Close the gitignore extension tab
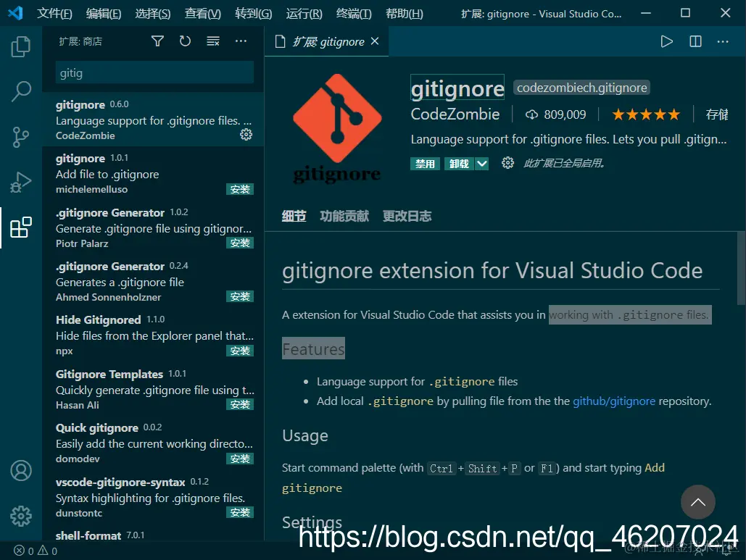 click(x=375, y=41)
